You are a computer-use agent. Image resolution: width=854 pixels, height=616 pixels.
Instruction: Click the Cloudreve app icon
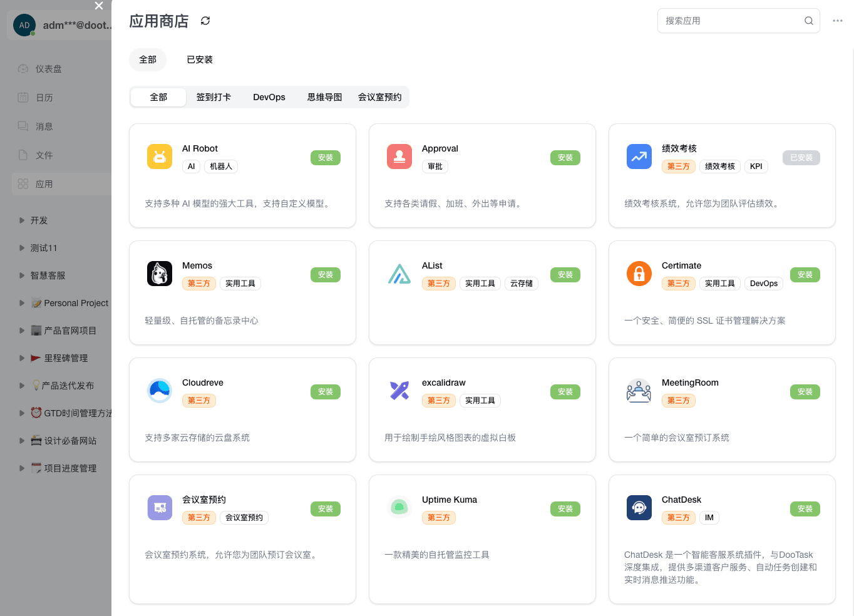(x=160, y=391)
